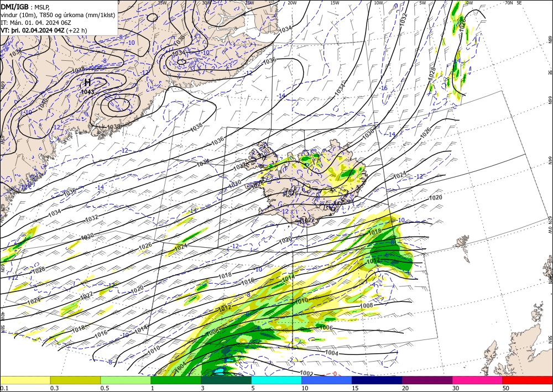Click the '20W' longitude label at top
The width and height of the screenshot is (553, 392).
coord(291,2)
